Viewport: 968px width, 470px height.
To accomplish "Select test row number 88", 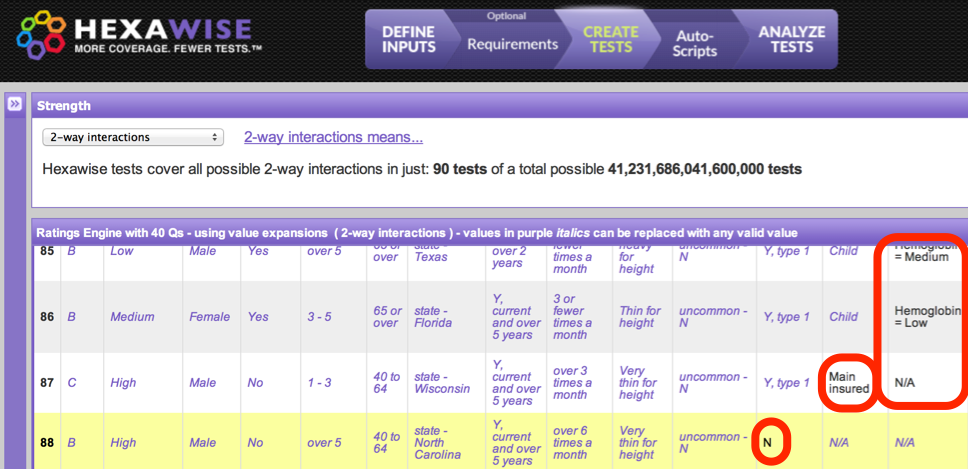I will click(x=47, y=443).
